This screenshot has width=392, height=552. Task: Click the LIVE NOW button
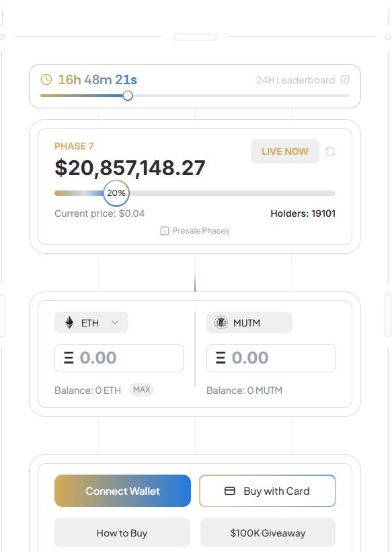click(285, 151)
